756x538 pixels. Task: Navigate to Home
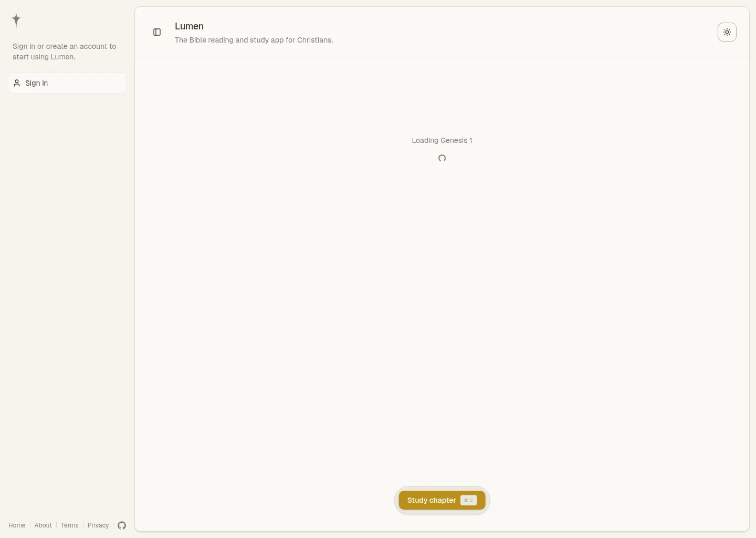coord(17,525)
